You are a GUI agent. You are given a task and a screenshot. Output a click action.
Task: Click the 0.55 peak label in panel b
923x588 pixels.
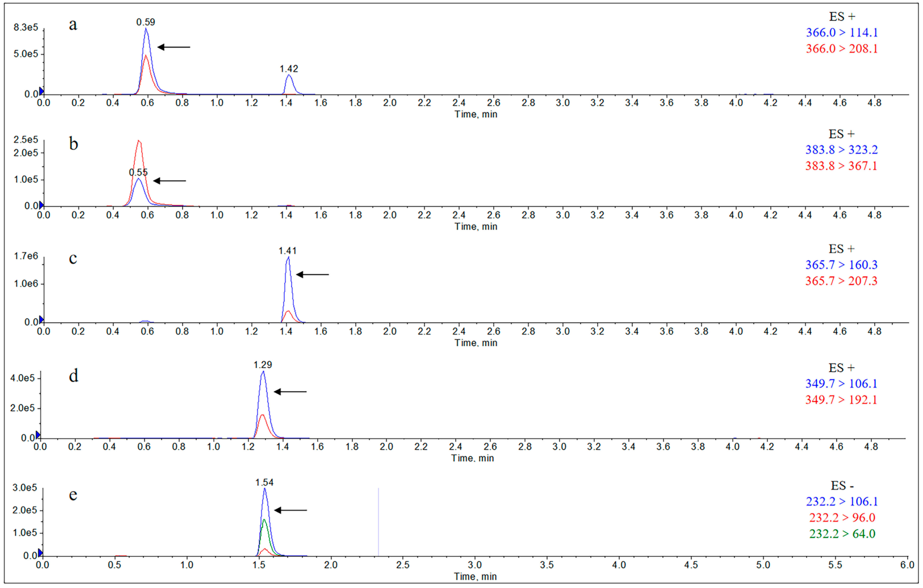pos(138,172)
